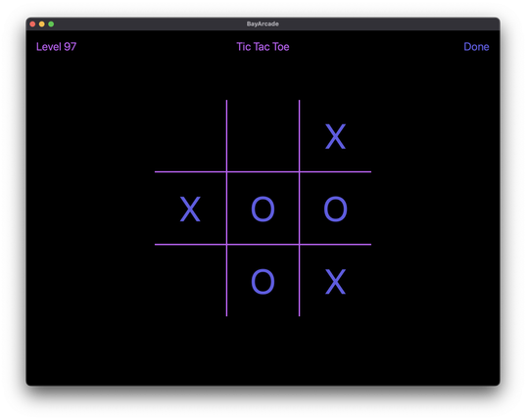Click the X in the middle-left cell
Screen dimensions: 526x420
point(190,210)
